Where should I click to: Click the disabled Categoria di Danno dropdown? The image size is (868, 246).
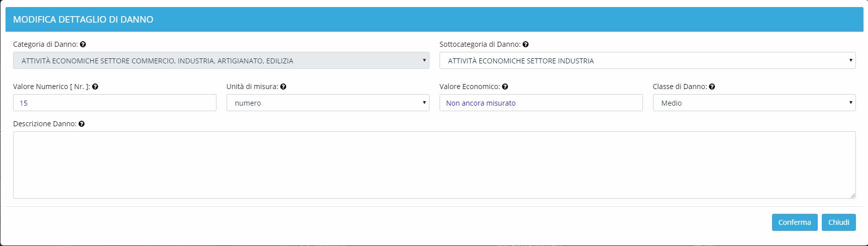point(221,61)
